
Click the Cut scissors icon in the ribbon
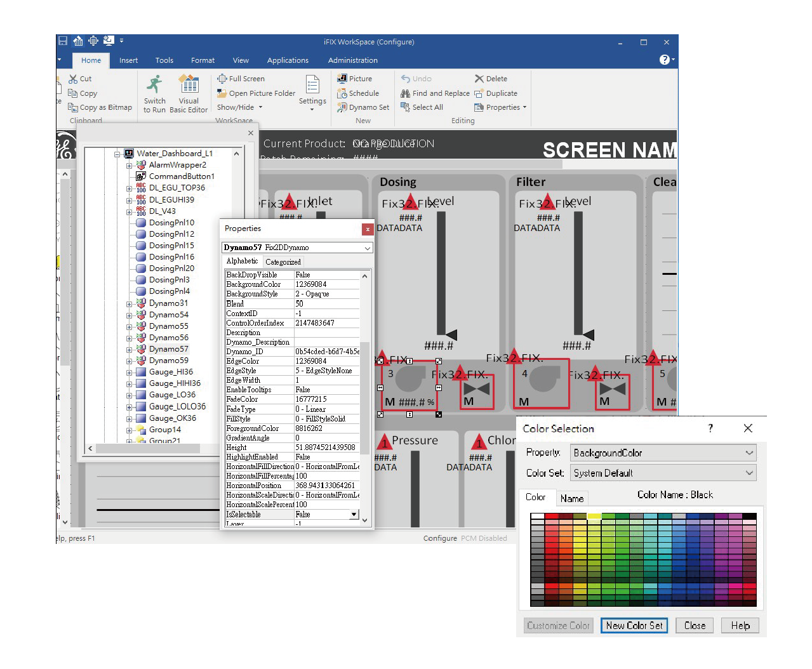73,79
